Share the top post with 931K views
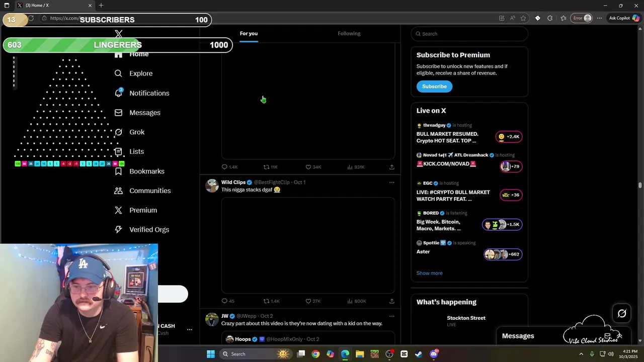644x362 pixels. (x=391, y=167)
